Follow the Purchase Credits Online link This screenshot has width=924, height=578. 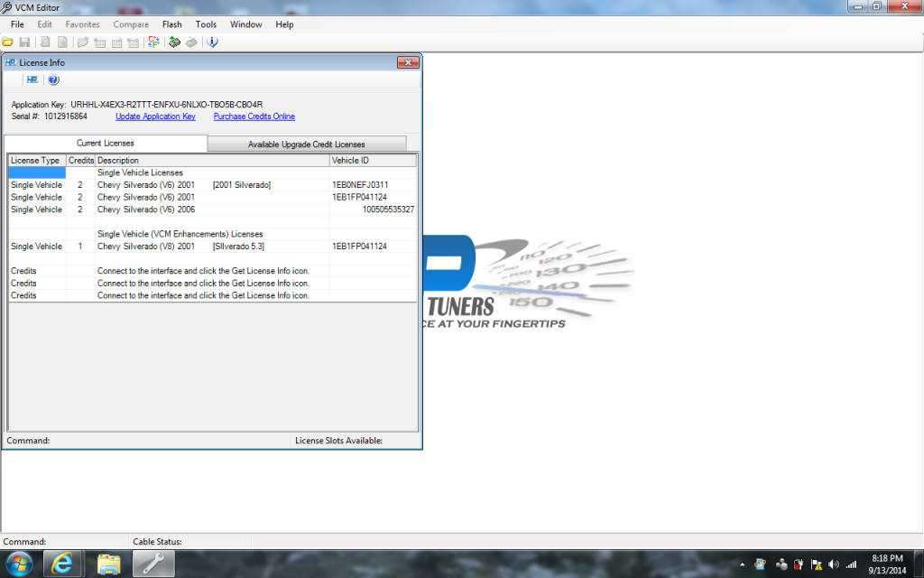point(254,117)
